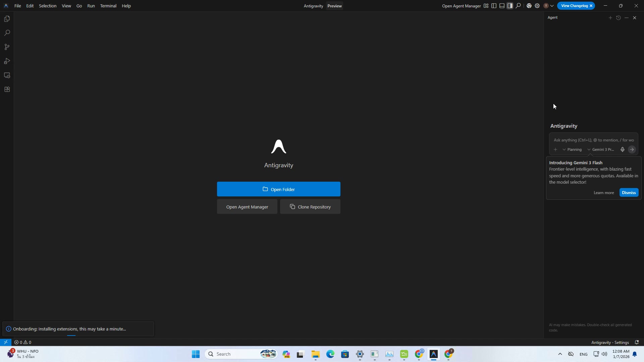
Task: Click the Chrome browser icon in title bar
Action: click(x=529, y=6)
